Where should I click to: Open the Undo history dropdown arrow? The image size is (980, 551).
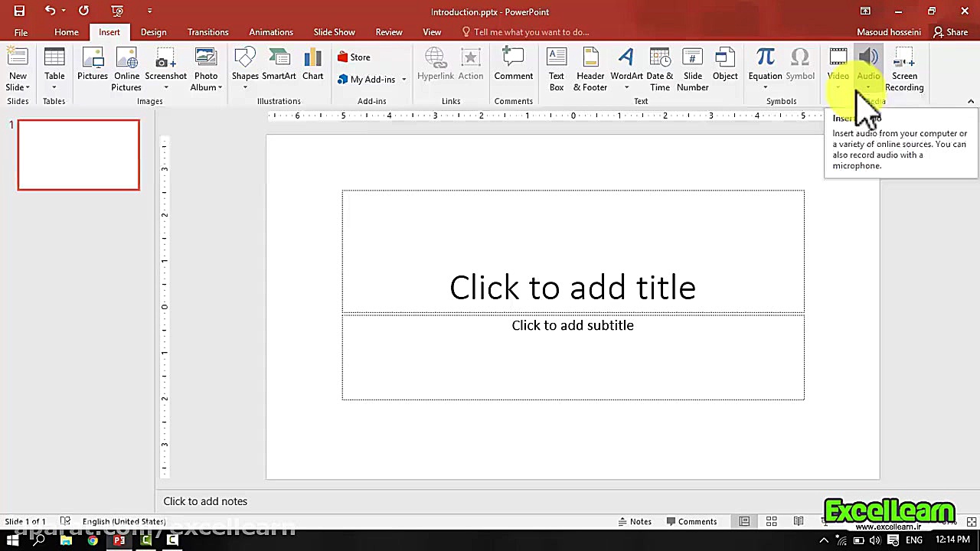point(63,11)
